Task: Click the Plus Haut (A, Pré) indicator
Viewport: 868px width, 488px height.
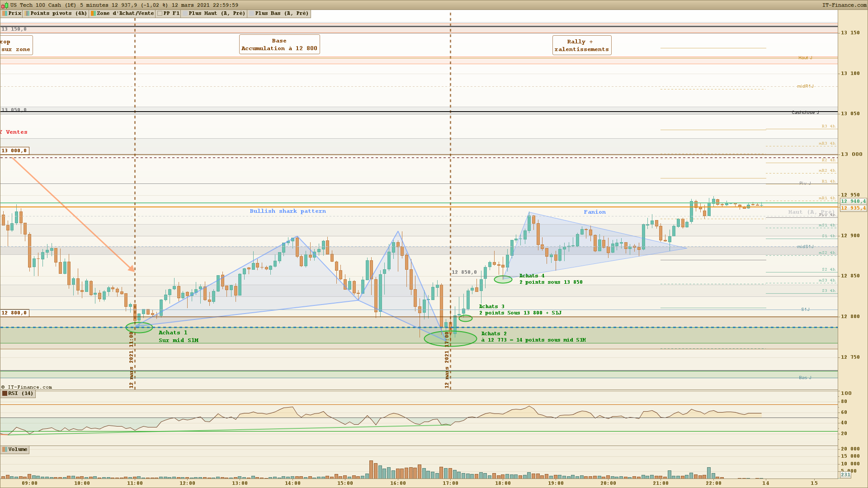Action: click(x=217, y=14)
